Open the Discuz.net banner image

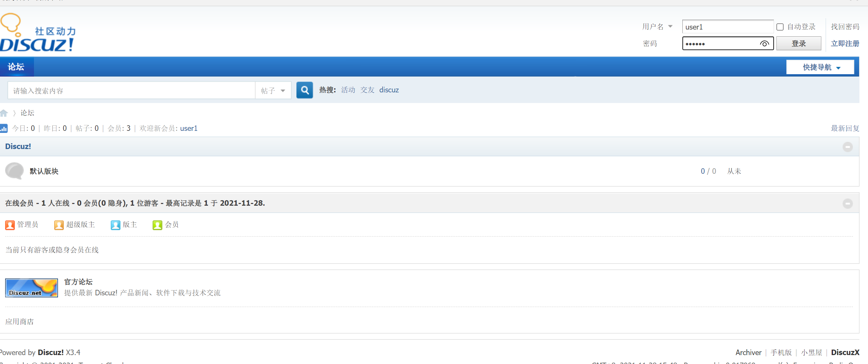click(x=32, y=288)
